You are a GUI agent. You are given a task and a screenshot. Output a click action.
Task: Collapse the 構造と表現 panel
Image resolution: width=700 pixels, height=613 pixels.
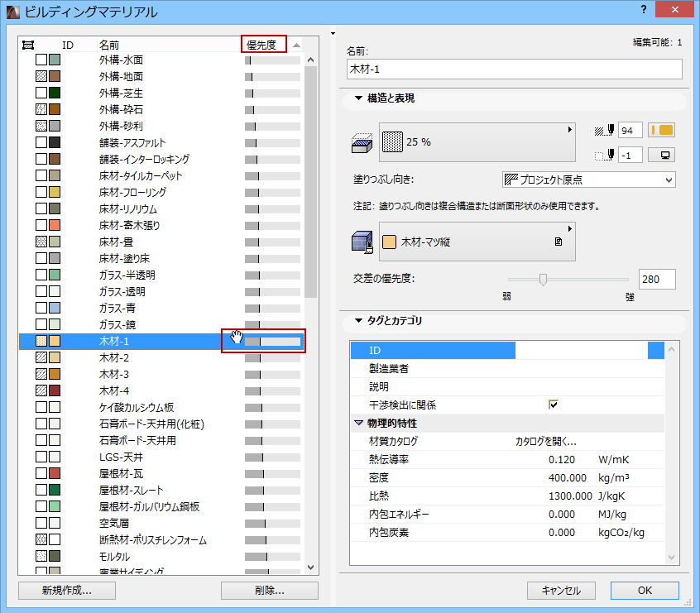[x=358, y=98]
